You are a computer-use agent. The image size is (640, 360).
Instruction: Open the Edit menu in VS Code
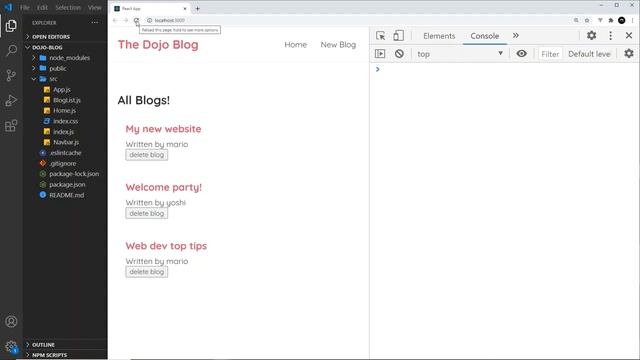pos(42,7)
